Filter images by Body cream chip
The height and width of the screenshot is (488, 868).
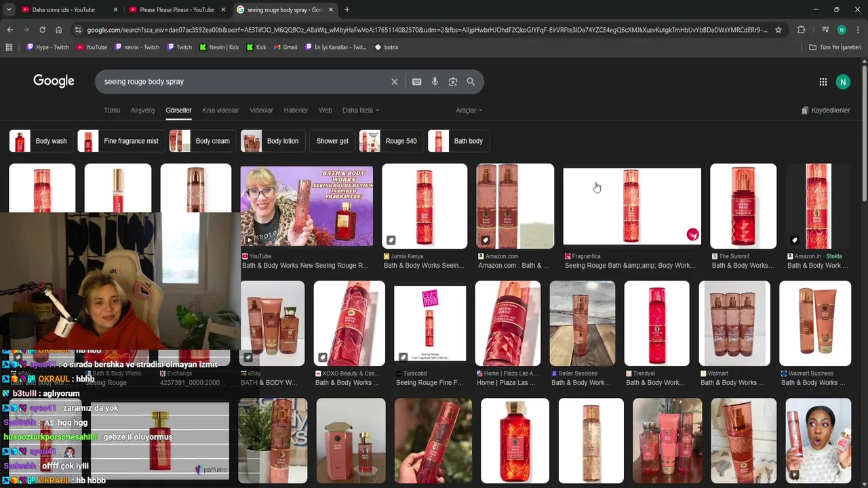203,141
